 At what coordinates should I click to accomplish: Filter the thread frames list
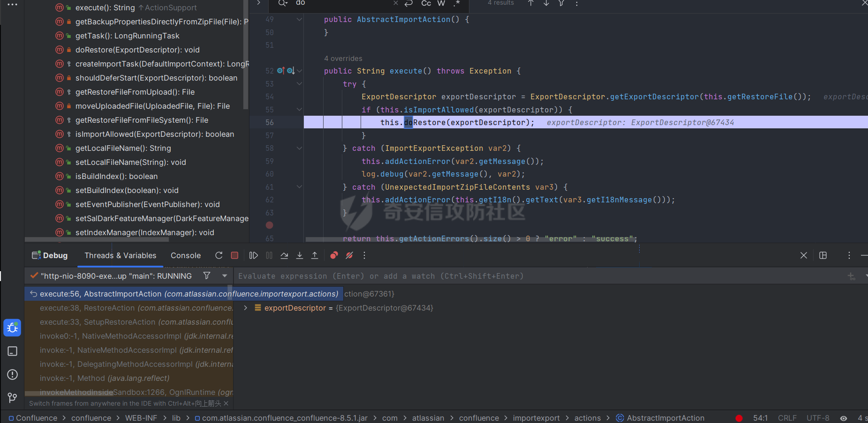click(x=207, y=276)
